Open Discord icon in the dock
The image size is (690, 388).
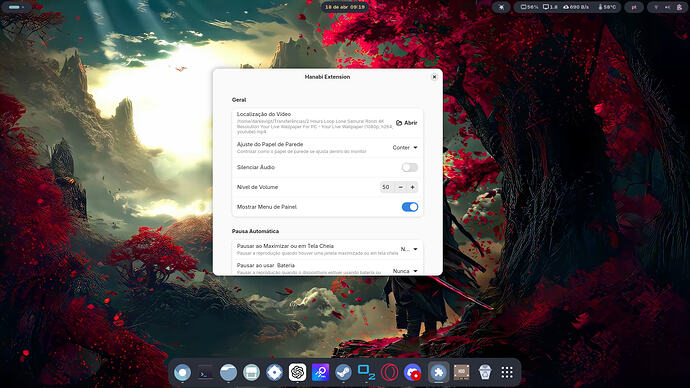(413, 373)
